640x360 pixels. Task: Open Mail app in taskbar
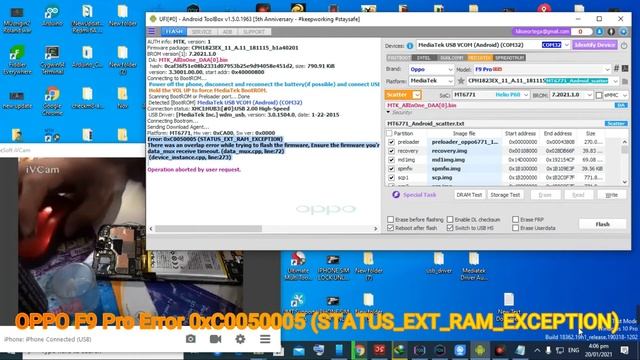299,350
